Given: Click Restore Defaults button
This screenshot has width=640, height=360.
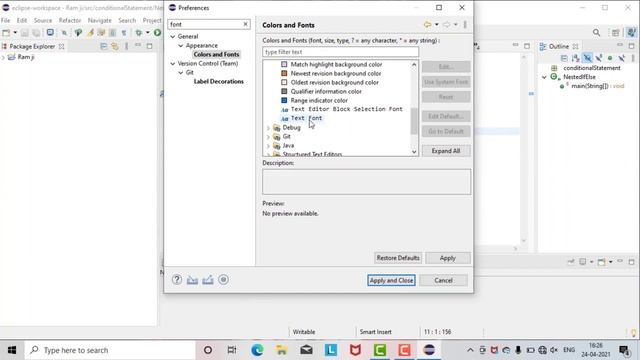Looking at the screenshot, I should coord(398,258).
